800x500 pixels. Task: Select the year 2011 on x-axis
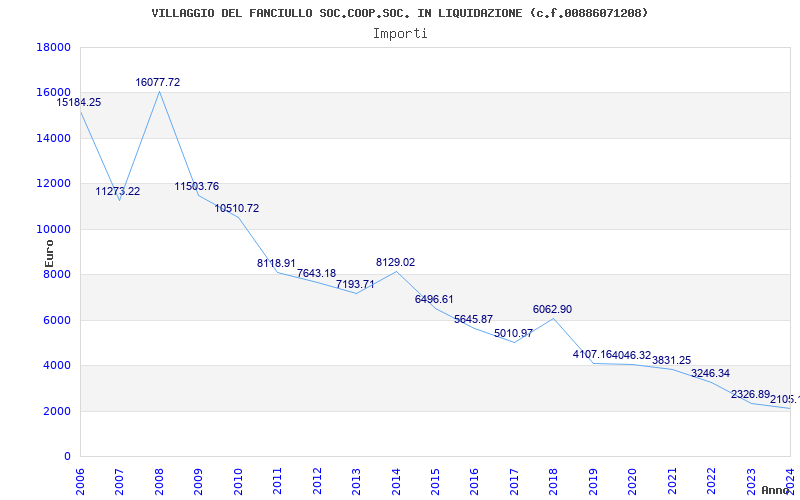coord(278,481)
